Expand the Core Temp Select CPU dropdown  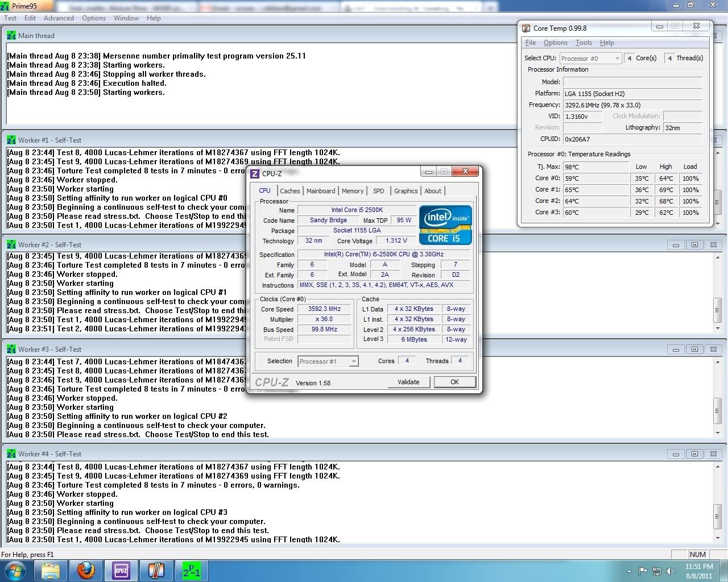617,59
